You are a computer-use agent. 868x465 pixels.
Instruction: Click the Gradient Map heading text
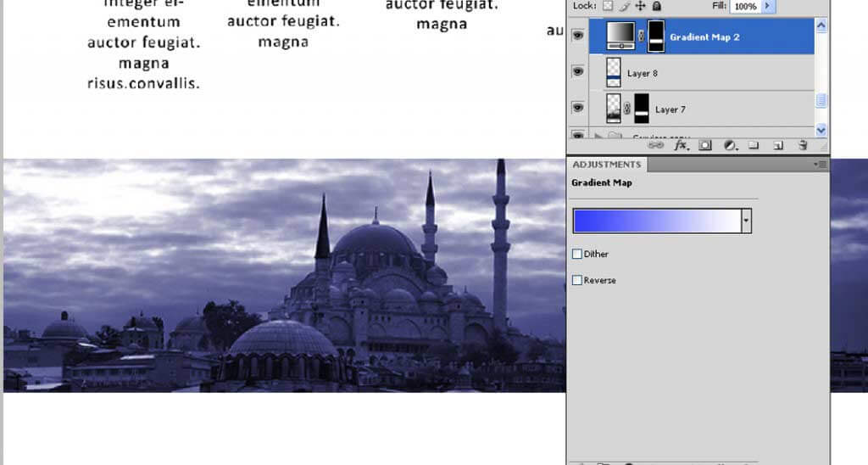point(602,183)
